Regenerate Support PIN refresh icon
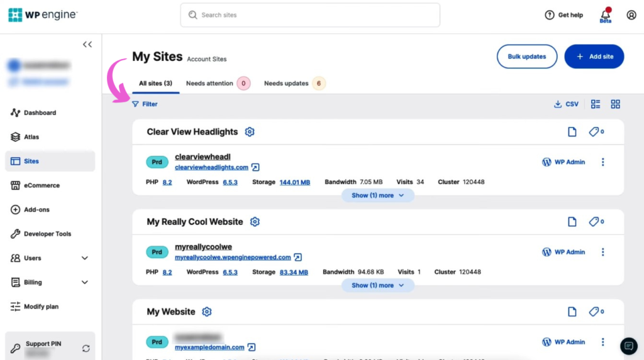Image resolution: width=644 pixels, height=360 pixels. [x=86, y=349]
